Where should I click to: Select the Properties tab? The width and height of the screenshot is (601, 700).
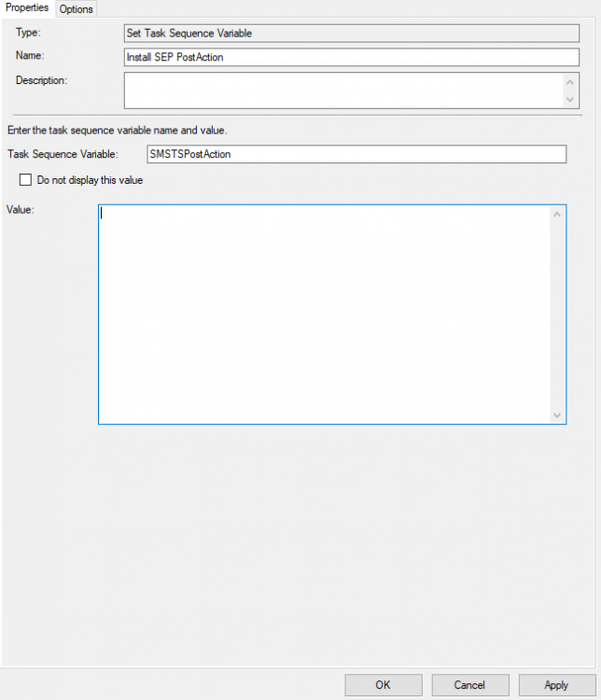27,8
